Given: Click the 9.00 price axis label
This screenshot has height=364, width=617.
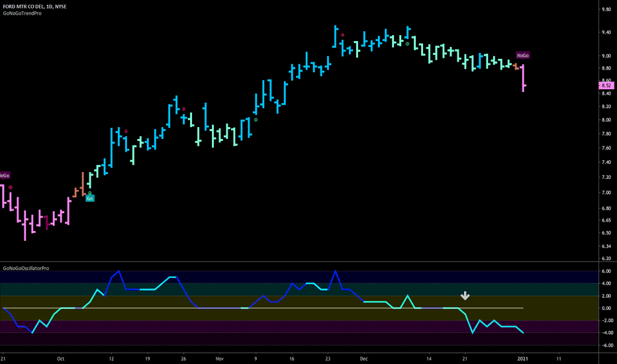Looking at the screenshot, I should 606,56.
